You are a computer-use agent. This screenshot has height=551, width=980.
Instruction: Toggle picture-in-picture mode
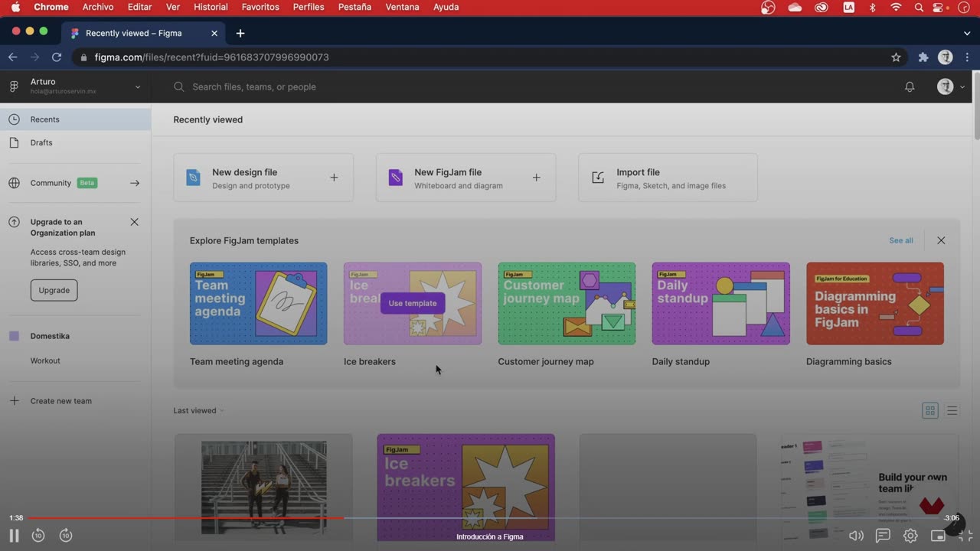pyautogui.click(x=938, y=536)
